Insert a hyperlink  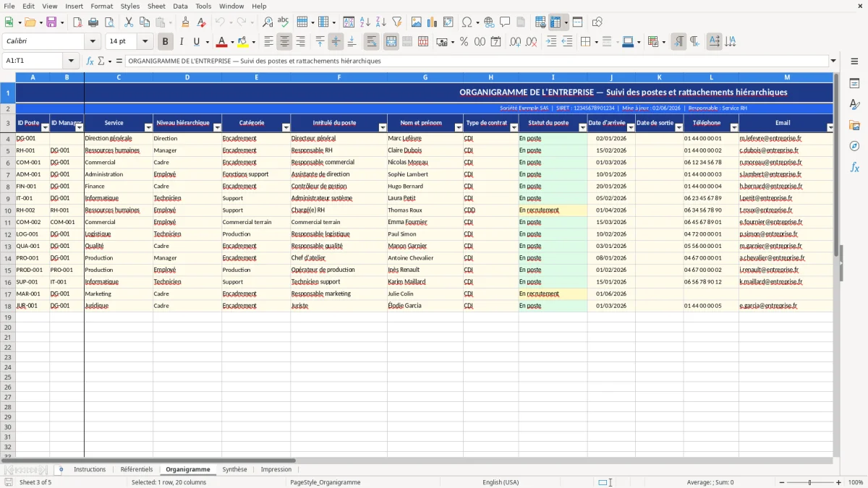point(489,22)
